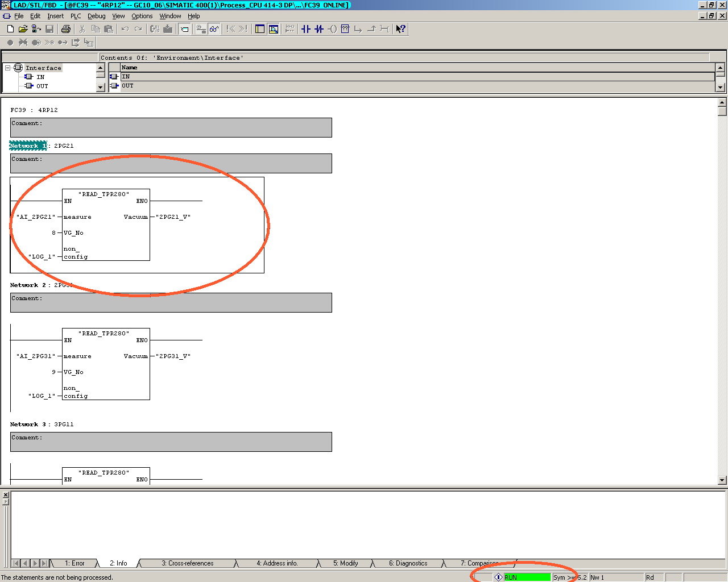Image resolution: width=728 pixels, height=582 pixels.
Task: Click the Undo arrow icon
Action: pos(125,29)
